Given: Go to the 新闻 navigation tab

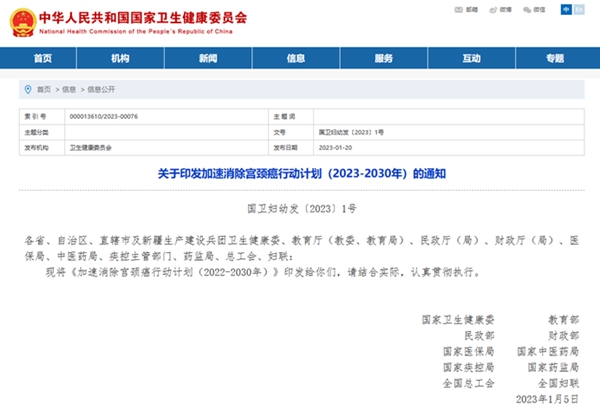Looking at the screenshot, I should [208, 59].
